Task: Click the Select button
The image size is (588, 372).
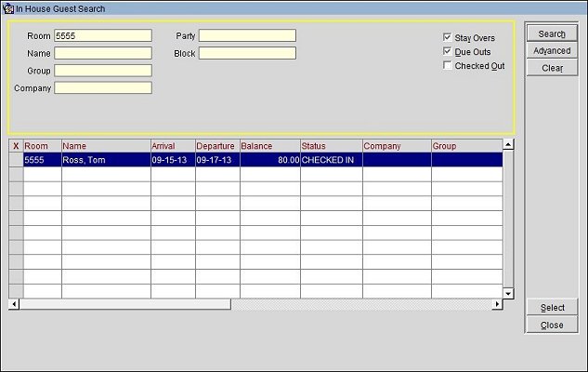Action: [x=552, y=308]
